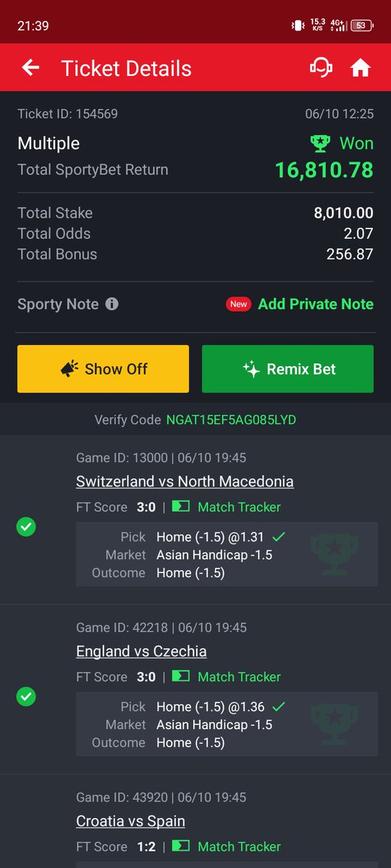Image resolution: width=391 pixels, height=868 pixels.
Task: Tap the green Won trophy icon
Action: [319, 143]
